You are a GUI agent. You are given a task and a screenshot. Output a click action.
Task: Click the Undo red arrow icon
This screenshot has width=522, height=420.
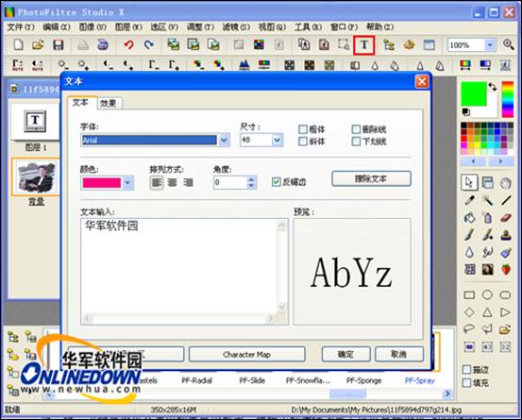pos(128,44)
